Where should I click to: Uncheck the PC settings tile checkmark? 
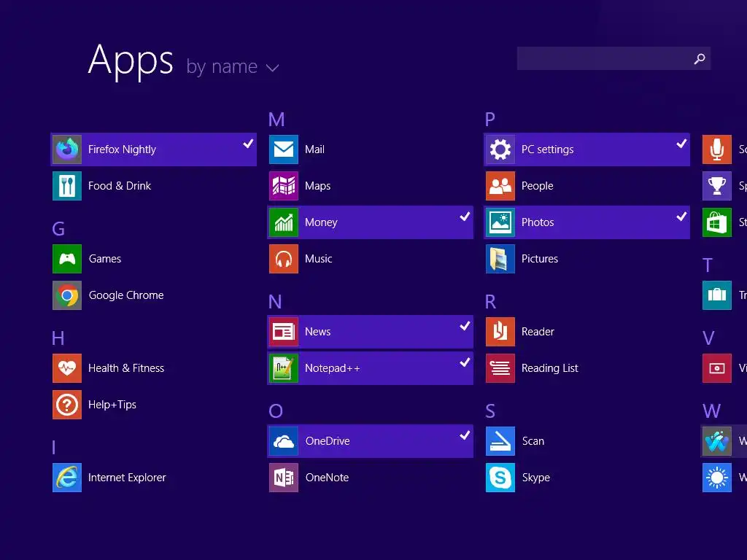pyautogui.click(x=682, y=144)
